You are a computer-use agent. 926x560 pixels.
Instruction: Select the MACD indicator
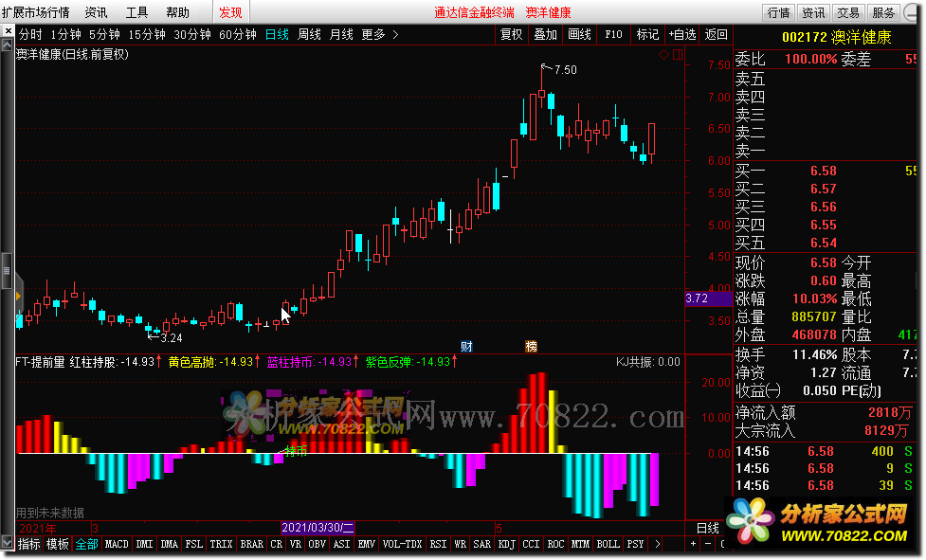117,544
